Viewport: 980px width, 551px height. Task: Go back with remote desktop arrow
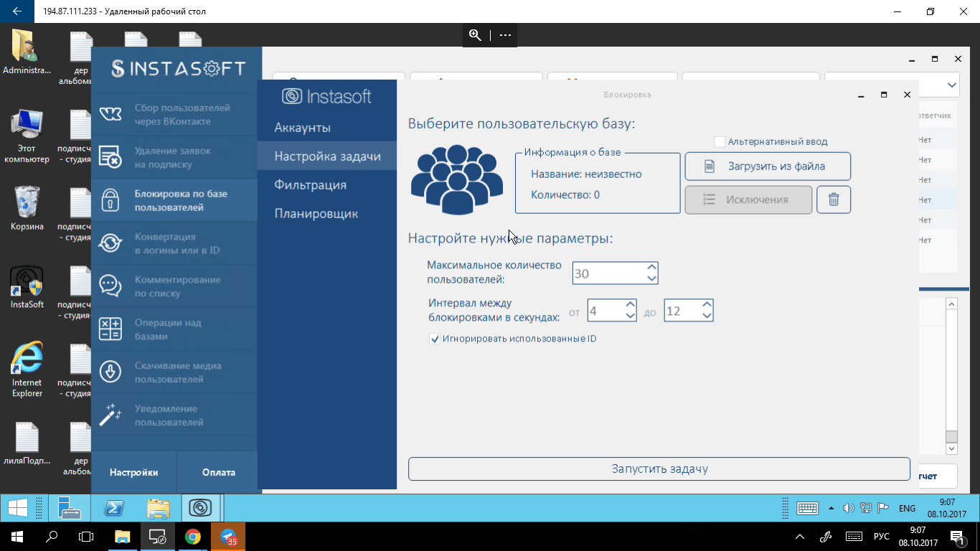pyautogui.click(x=17, y=11)
